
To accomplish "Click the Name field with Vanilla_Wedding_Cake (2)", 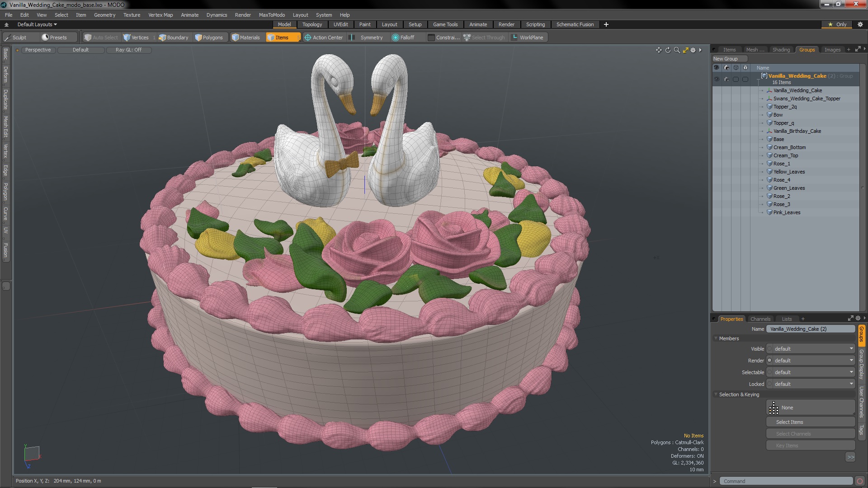I will click(x=810, y=329).
